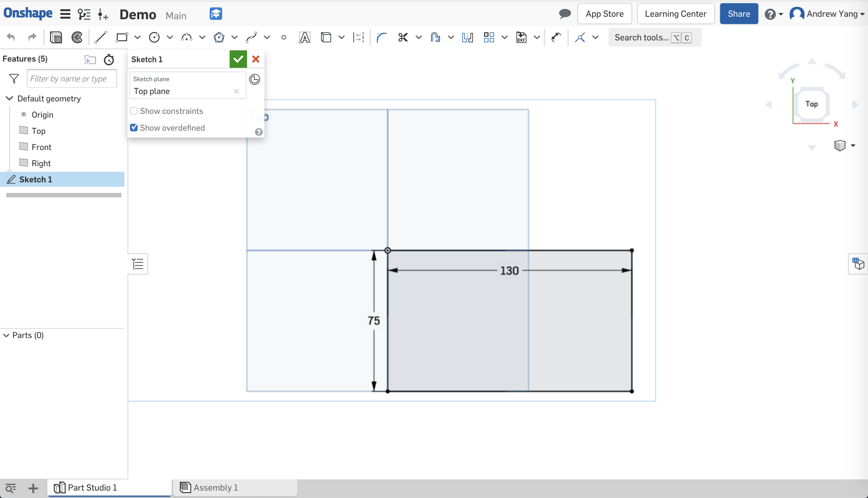868x498 pixels.
Task: Click the Share button
Action: pos(739,14)
